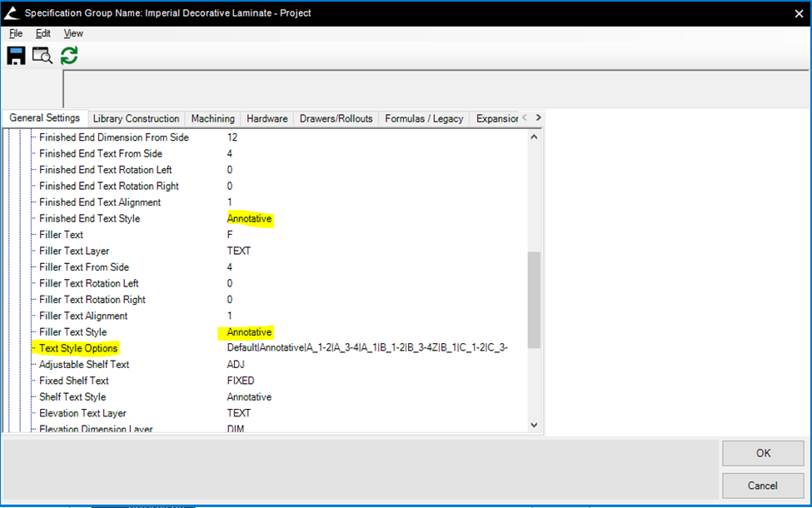This screenshot has height=508, width=812.
Task: Select the Adjustable Shelf Text setting
Action: (84, 365)
